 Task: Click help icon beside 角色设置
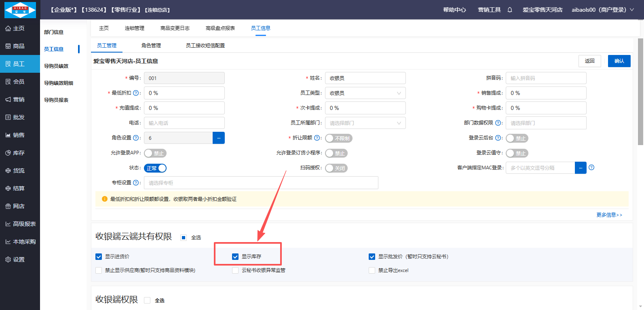click(x=136, y=138)
